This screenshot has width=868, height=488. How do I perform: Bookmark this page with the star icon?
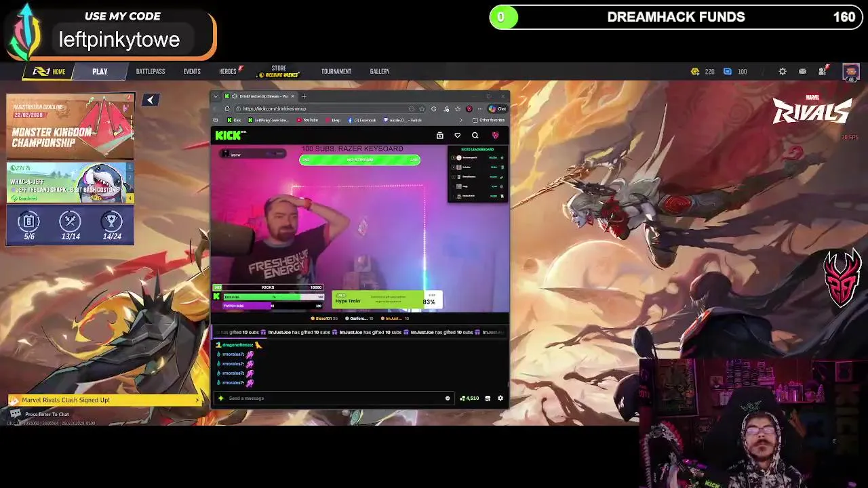[422, 108]
